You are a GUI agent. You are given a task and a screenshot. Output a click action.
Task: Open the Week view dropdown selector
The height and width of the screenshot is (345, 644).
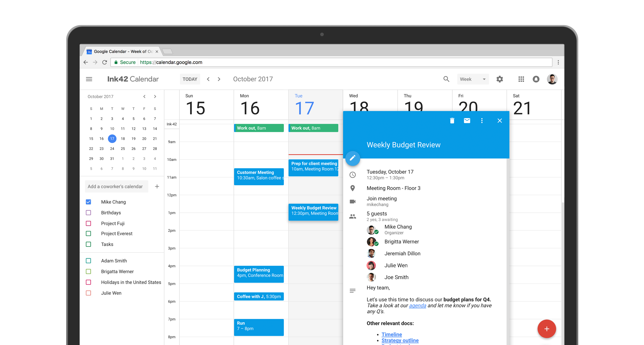[x=472, y=79]
